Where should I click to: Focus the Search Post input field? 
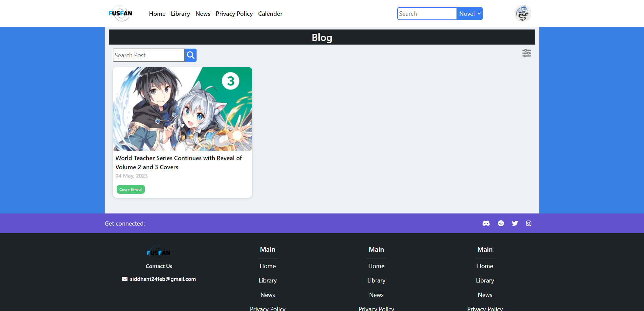(x=149, y=55)
